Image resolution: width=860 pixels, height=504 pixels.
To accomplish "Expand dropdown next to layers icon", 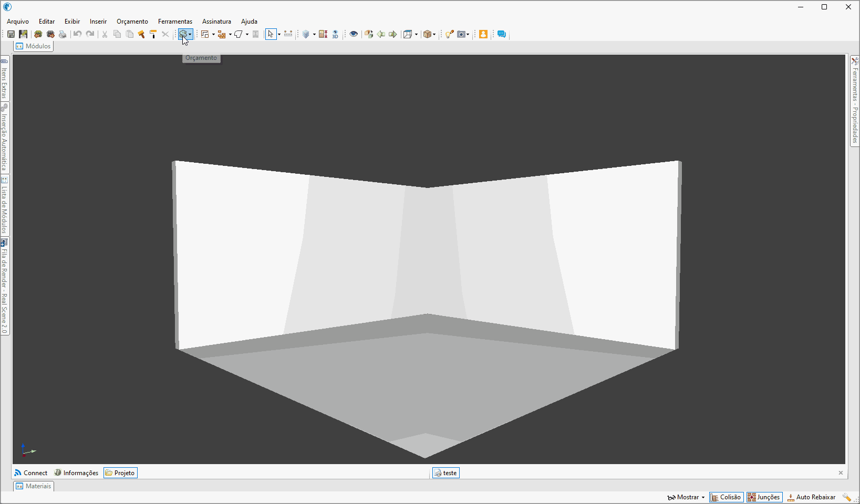I will pos(314,35).
